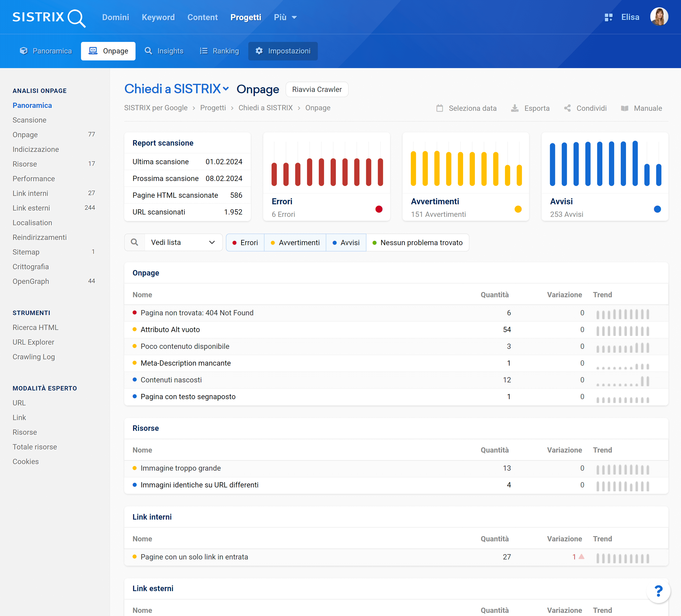
Task: Open 'Pagina con testo segnaposto' row
Action: coord(396,397)
